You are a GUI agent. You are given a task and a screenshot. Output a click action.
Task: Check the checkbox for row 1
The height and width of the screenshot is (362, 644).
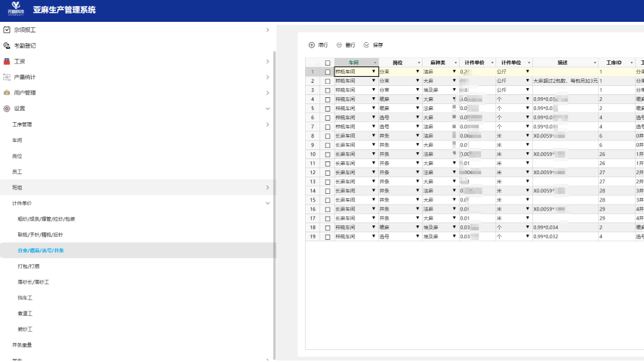pyautogui.click(x=327, y=72)
